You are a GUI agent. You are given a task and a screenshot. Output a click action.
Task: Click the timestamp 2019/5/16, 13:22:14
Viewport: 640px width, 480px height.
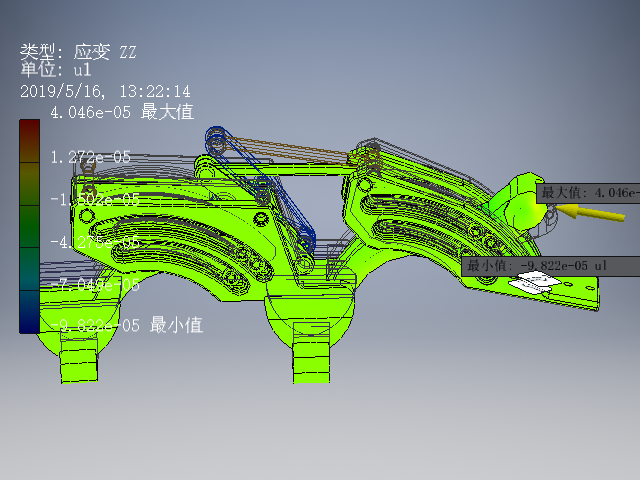click(105, 91)
